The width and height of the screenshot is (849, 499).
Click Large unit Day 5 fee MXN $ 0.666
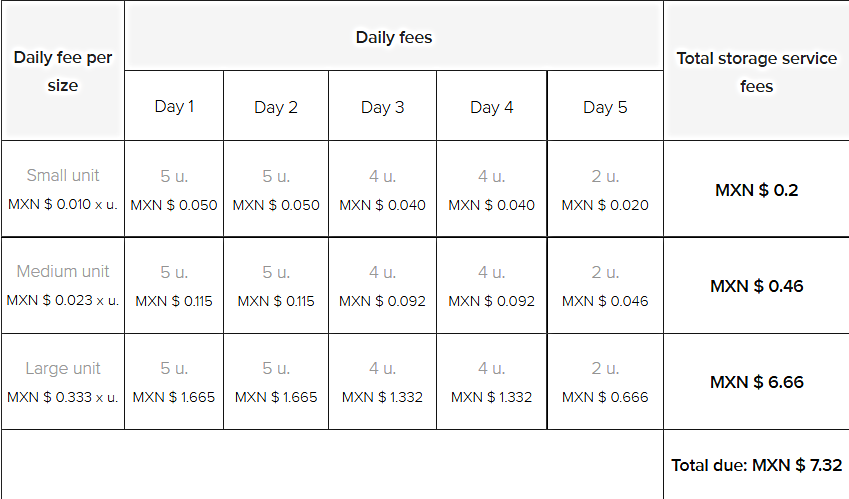click(605, 397)
